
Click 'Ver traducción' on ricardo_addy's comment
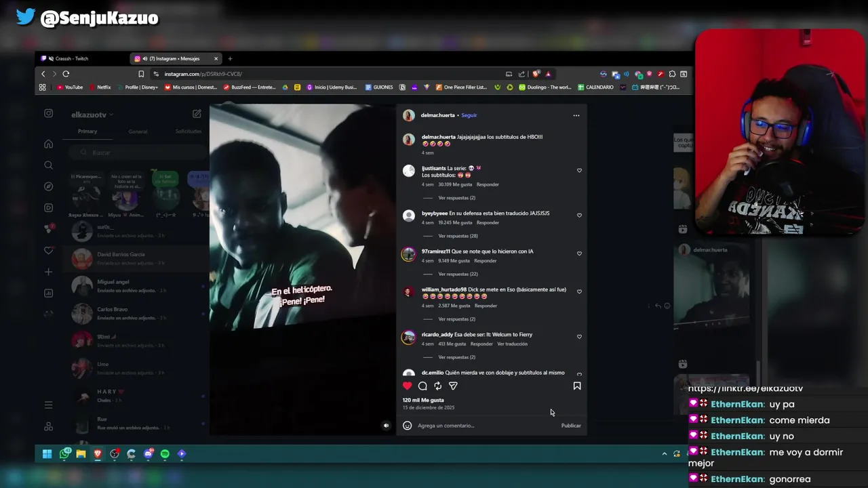[512, 344]
